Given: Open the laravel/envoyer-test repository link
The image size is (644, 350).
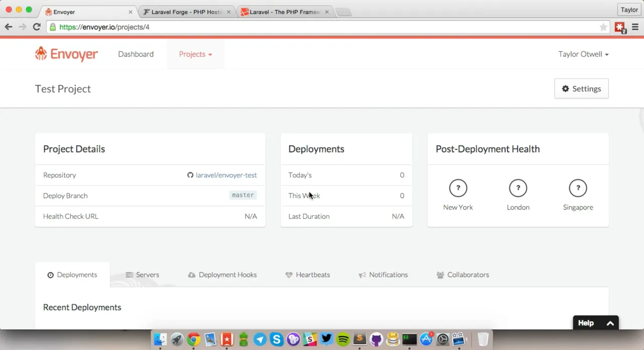Looking at the screenshot, I should point(226,175).
